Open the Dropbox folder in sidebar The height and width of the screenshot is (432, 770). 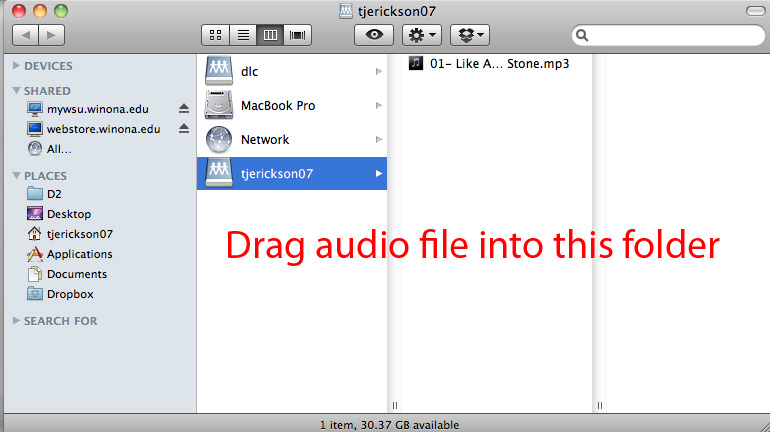tap(69, 294)
